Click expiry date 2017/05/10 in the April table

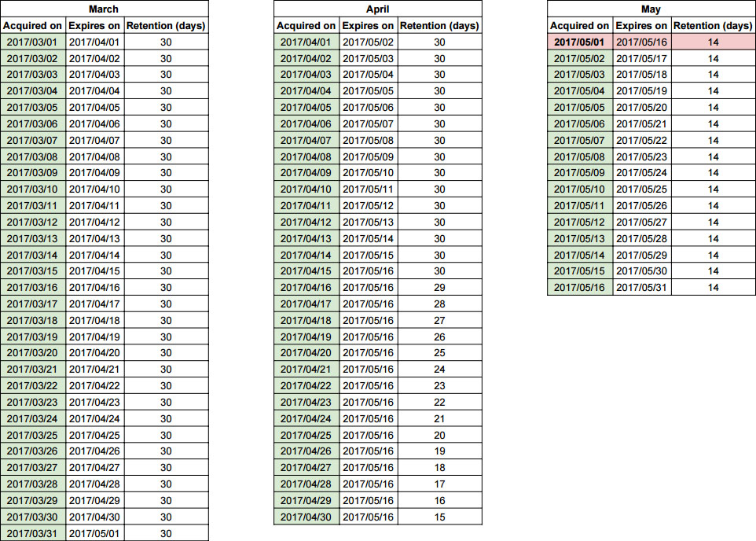(368, 173)
